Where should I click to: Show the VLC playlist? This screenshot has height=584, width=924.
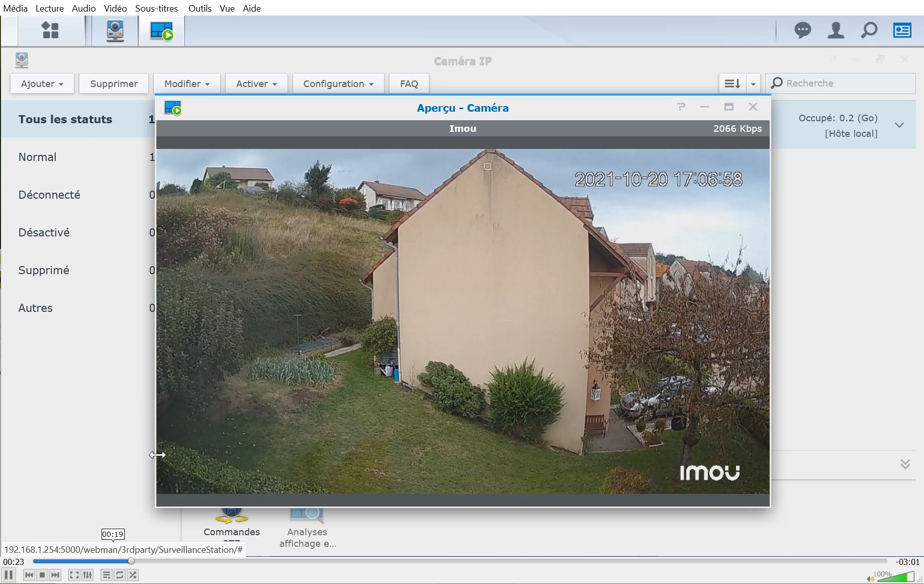pyautogui.click(x=107, y=575)
